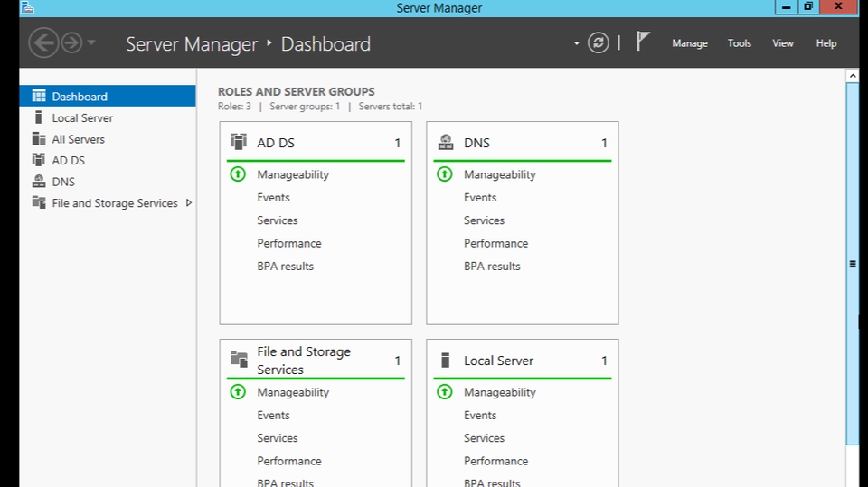The height and width of the screenshot is (487, 868).
Task: Click the back navigation arrow button
Action: click(42, 42)
